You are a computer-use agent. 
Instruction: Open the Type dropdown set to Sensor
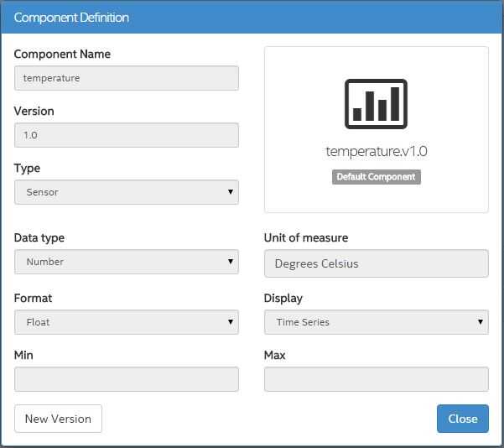point(127,192)
